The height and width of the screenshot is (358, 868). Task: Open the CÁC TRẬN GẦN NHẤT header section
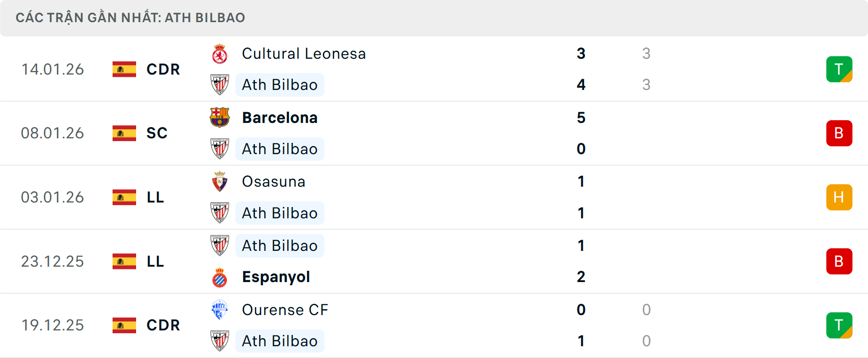pyautogui.click(x=130, y=18)
